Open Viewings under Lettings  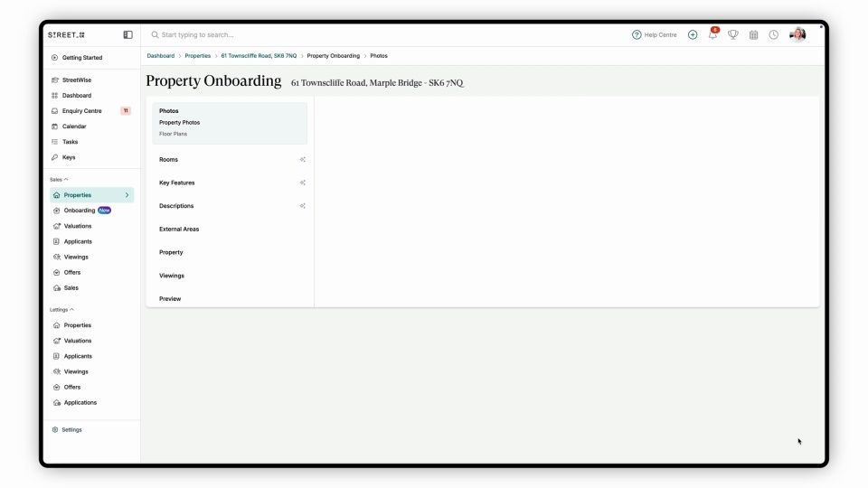pos(76,372)
